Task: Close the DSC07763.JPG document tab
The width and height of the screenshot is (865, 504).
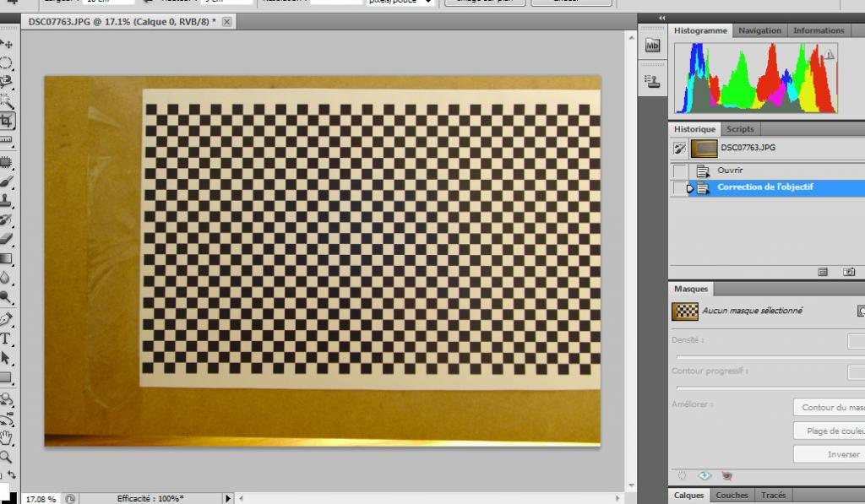Action: (226, 22)
